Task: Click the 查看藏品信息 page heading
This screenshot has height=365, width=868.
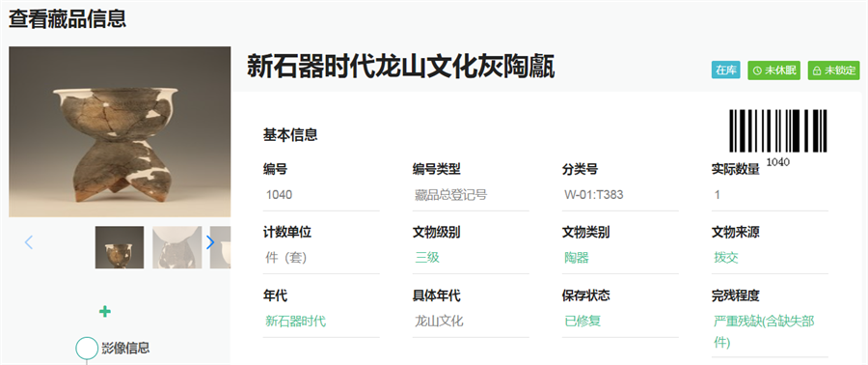Action: pos(68,18)
